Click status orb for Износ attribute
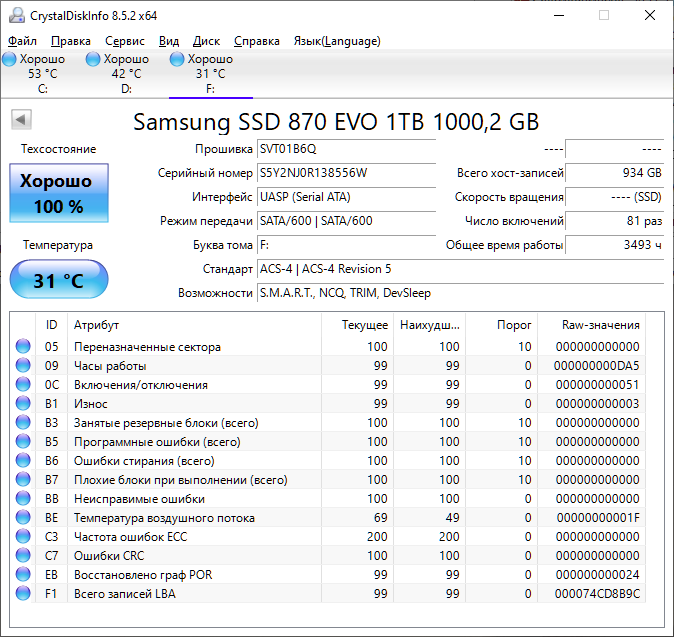The image size is (674, 637). [x=23, y=404]
